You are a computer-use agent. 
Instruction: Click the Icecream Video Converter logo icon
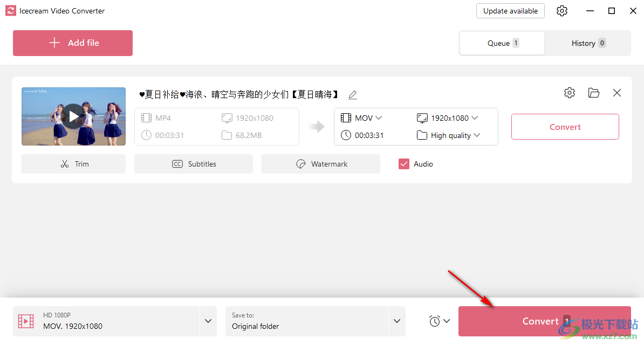[11, 11]
